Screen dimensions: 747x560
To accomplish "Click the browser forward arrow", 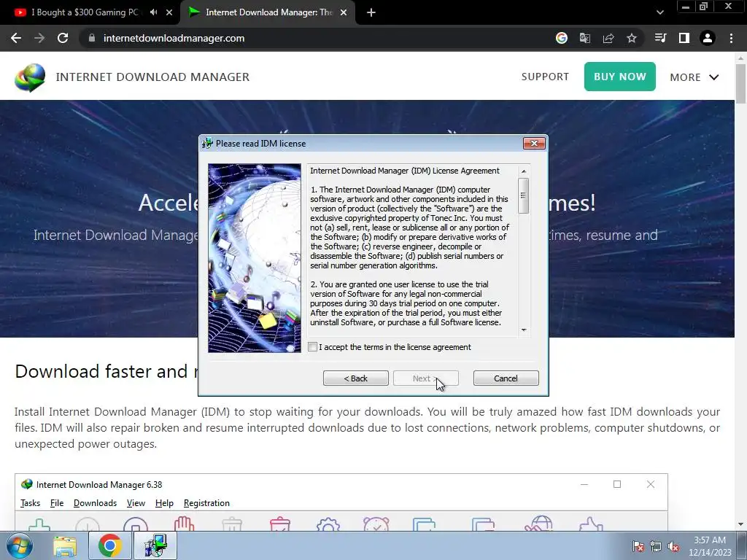I will pyautogui.click(x=39, y=38).
